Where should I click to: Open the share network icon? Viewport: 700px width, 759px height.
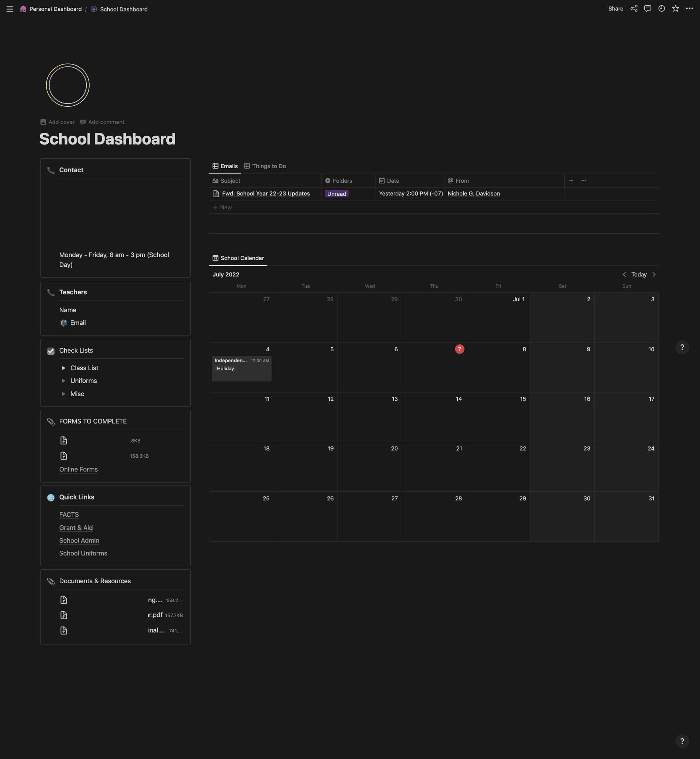[x=634, y=9]
